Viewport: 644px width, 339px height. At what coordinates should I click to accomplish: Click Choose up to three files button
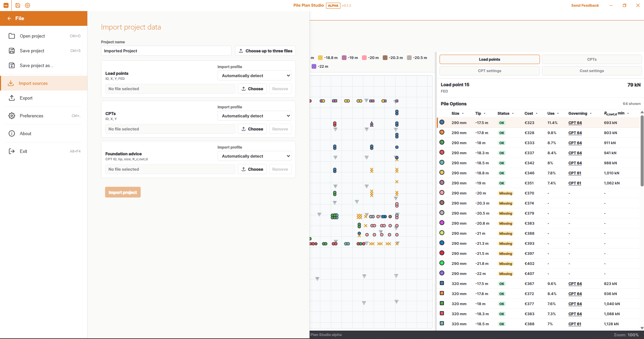(x=265, y=51)
